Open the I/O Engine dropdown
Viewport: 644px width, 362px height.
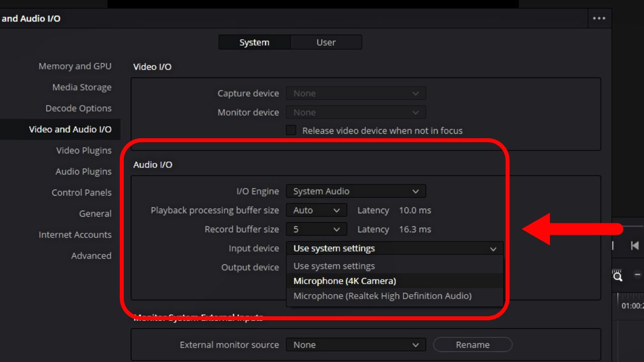[356, 191]
